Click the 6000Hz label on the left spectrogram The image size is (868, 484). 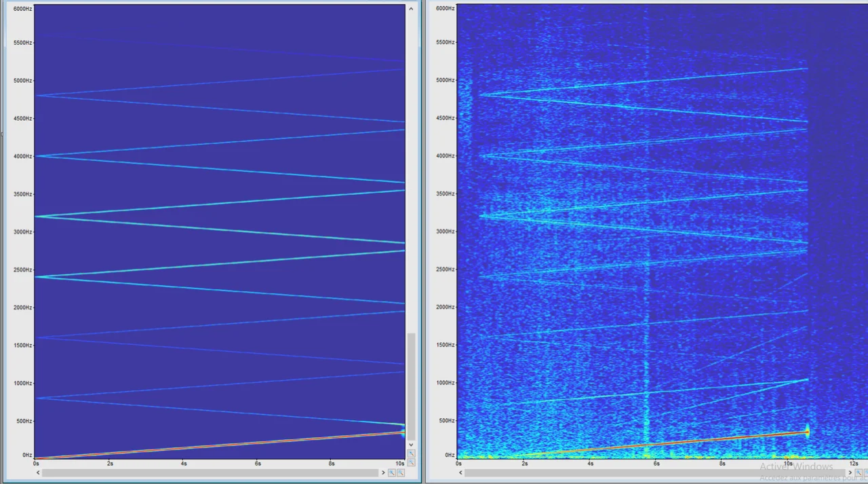pyautogui.click(x=22, y=8)
